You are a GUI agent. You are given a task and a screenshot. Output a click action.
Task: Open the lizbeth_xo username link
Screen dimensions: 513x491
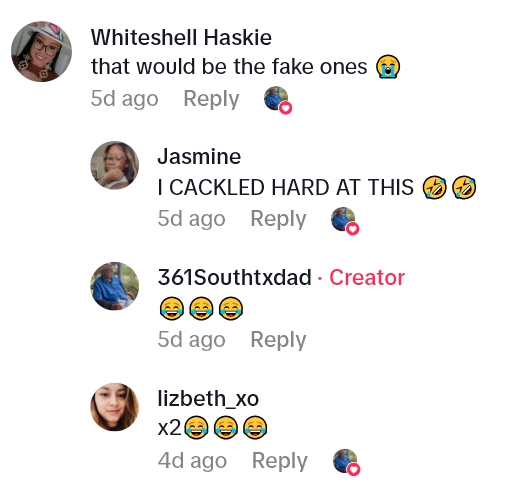click(x=208, y=398)
